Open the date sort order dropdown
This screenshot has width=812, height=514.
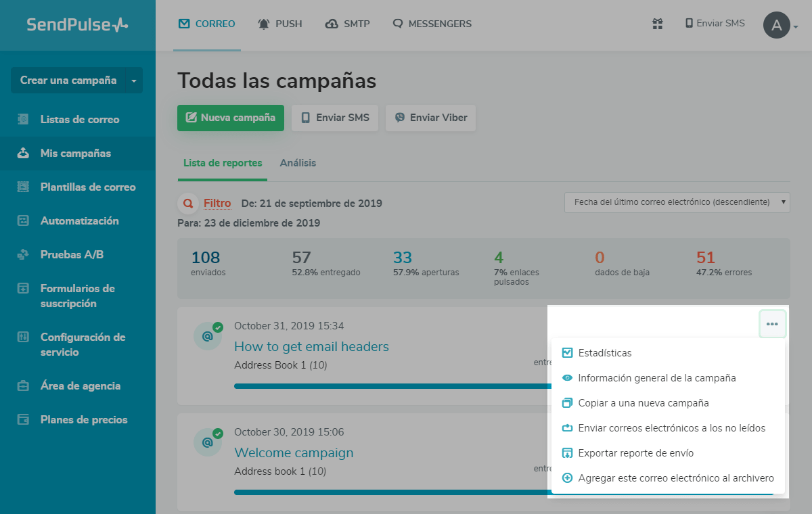(x=677, y=202)
